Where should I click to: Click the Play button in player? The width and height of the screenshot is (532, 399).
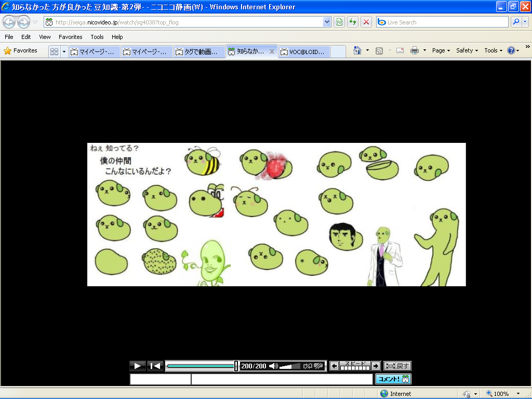pyautogui.click(x=138, y=366)
